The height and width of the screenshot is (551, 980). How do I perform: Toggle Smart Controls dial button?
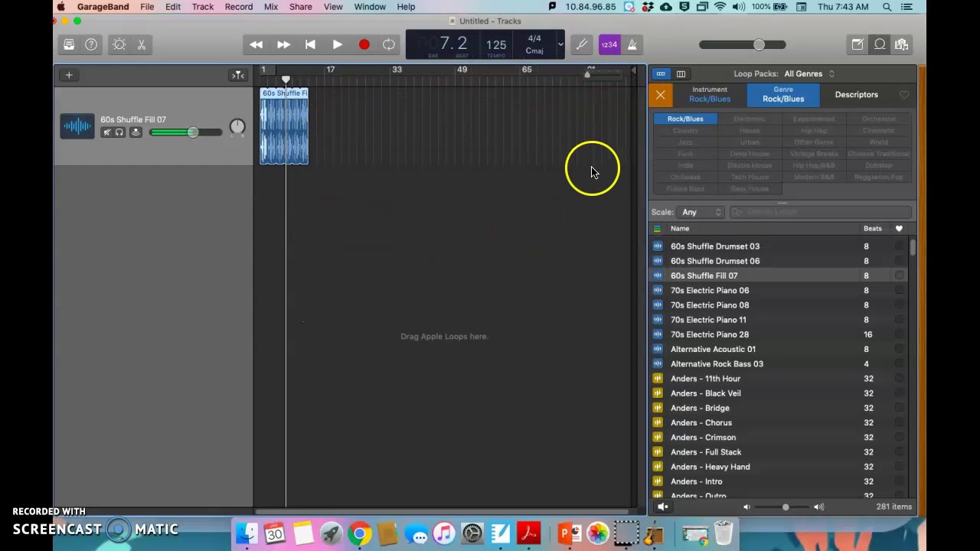tap(119, 44)
